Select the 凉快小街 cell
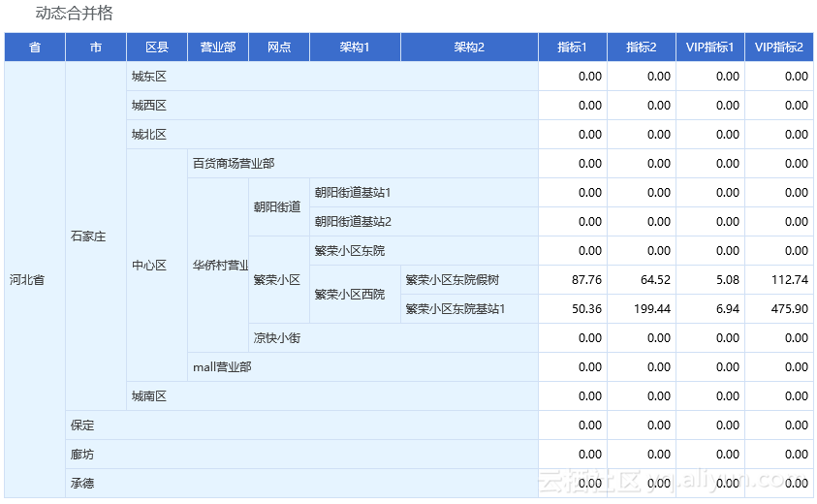Screen dimensions: 817x504 click(x=393, y=338)
